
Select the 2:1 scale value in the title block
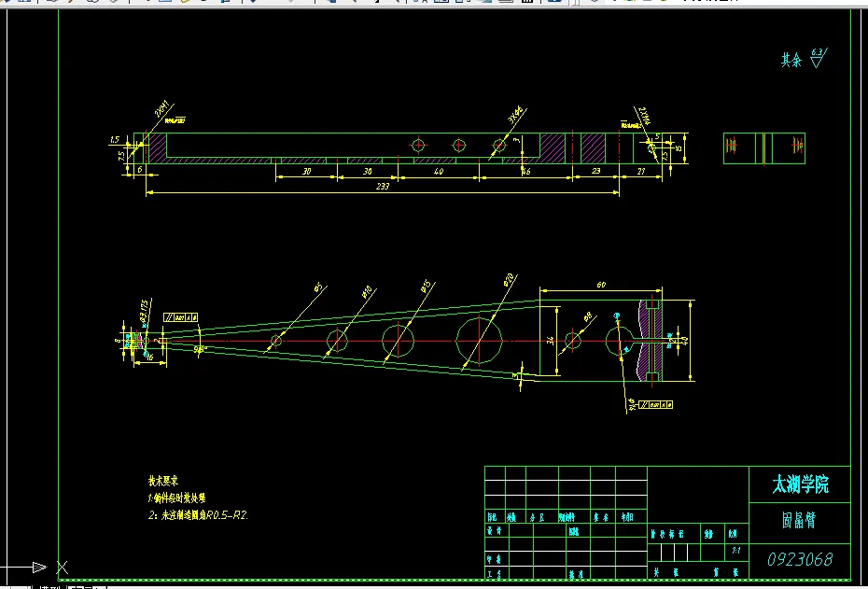coord(736,552)
